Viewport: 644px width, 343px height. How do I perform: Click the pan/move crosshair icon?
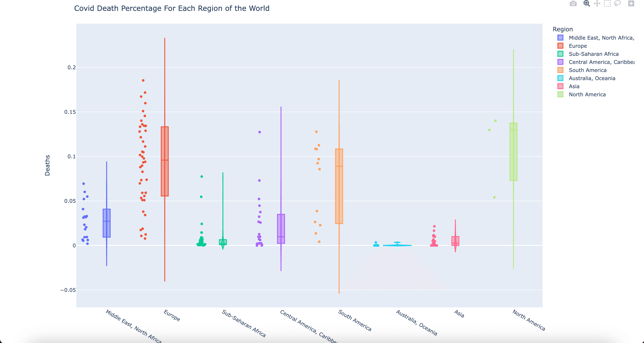point(596,4)
